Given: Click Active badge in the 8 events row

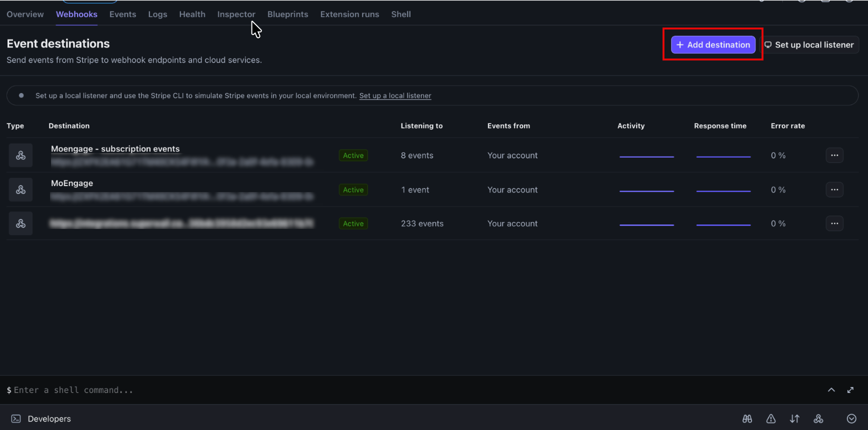Looking at the screenshot, I should pos(353,155).
